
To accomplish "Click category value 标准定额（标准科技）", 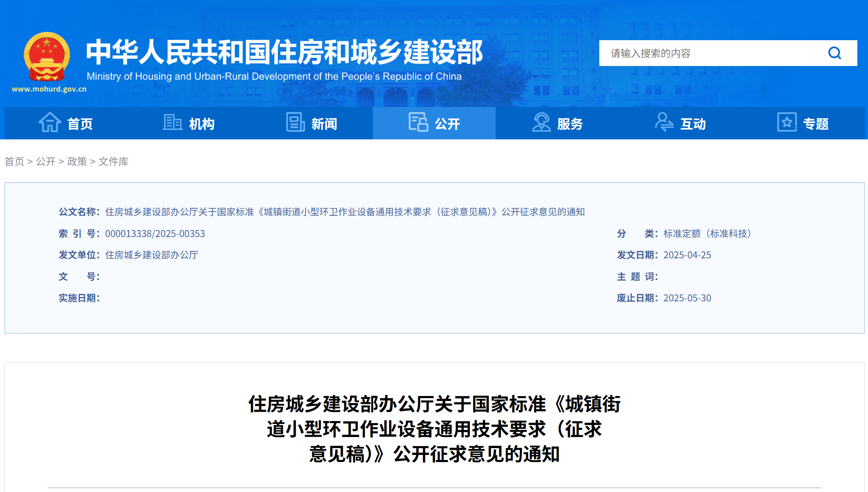I will pos(709,234).
